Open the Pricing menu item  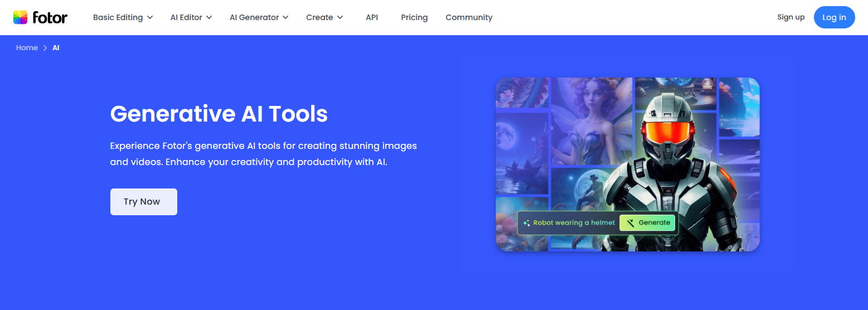414,17
